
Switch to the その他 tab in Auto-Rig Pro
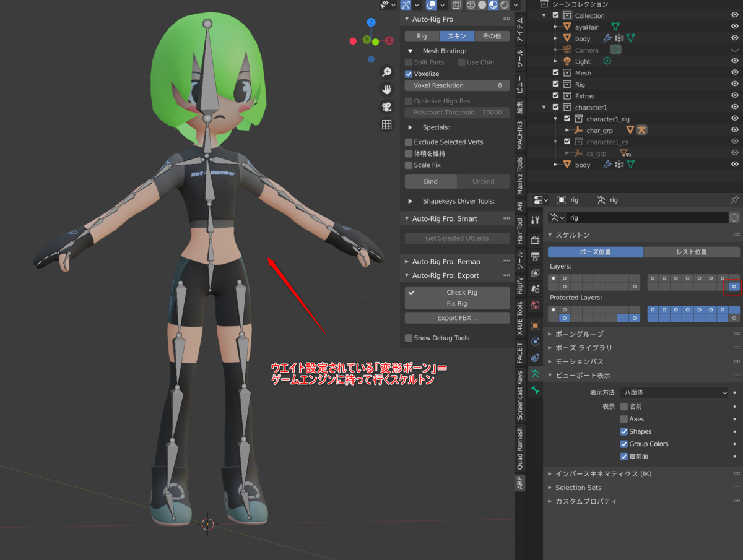click(492, 36)
